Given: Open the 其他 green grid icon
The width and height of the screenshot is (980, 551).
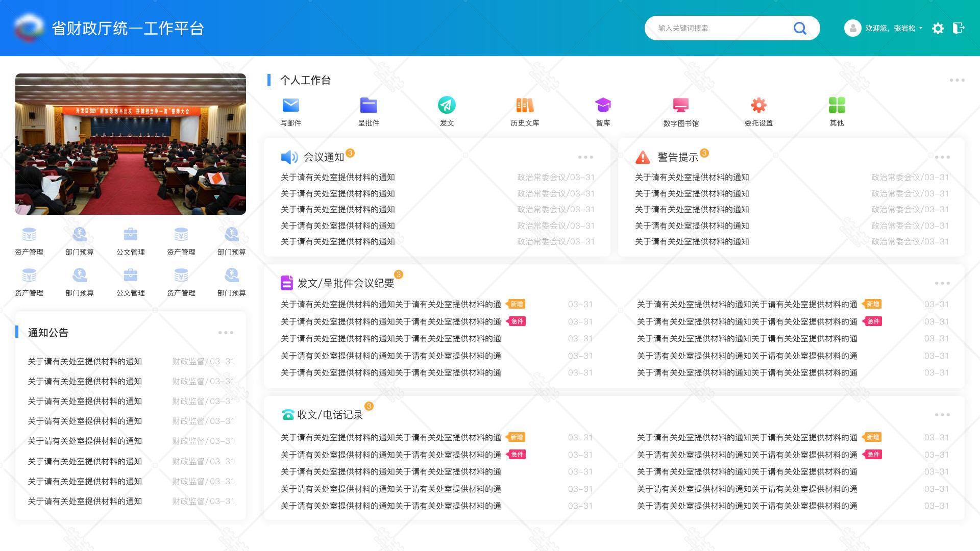Looking at the screenshot, I should [x=837, y=106].
